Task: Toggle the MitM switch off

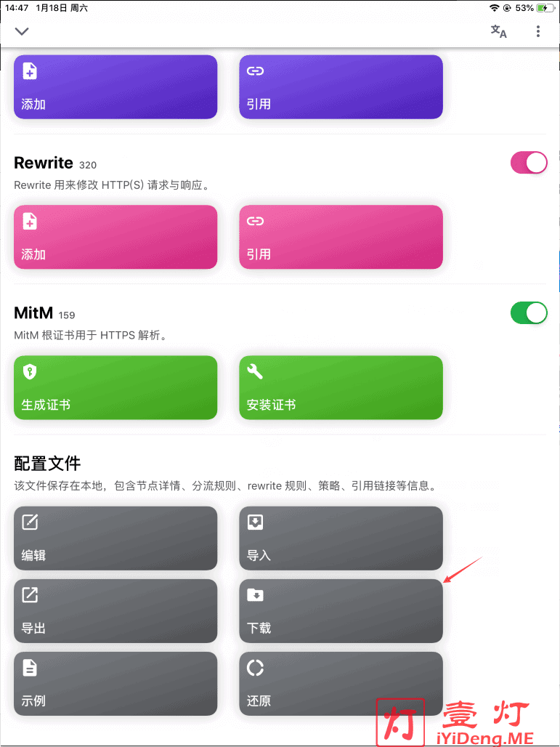Action: tap(529, 313)
